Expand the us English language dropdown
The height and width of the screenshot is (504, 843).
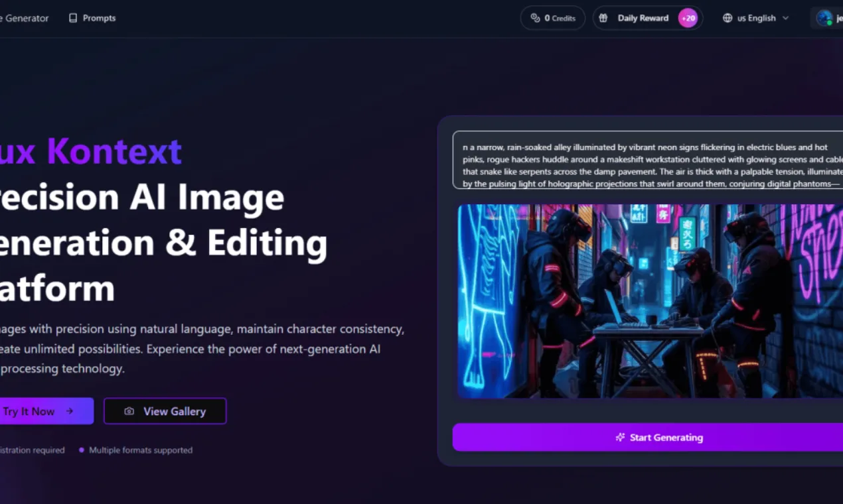(756, 18)
